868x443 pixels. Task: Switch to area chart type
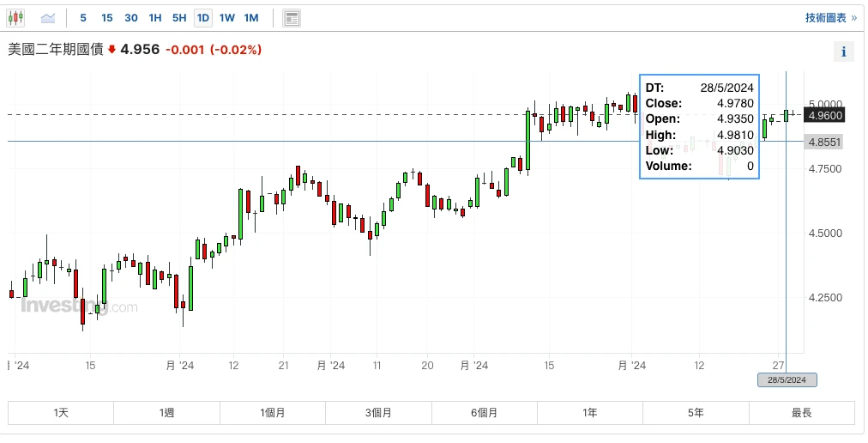click(48, 17)
